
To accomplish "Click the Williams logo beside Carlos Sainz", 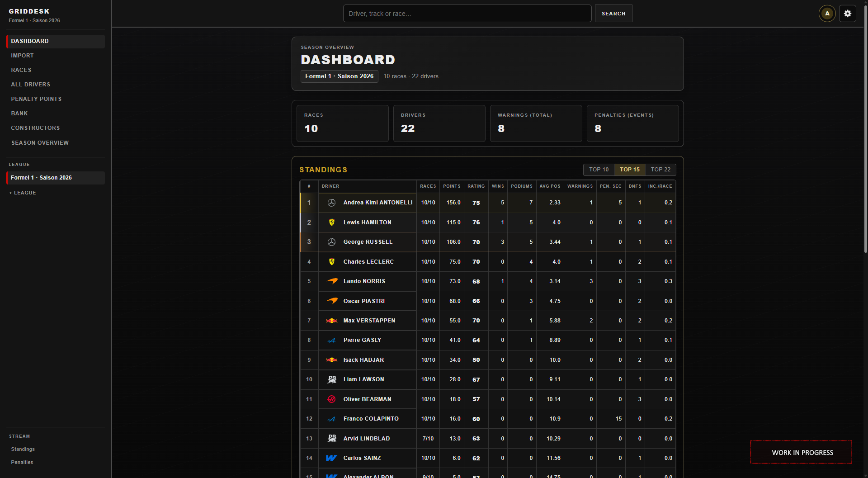I will pyautogui.click(x=331, y=458).
